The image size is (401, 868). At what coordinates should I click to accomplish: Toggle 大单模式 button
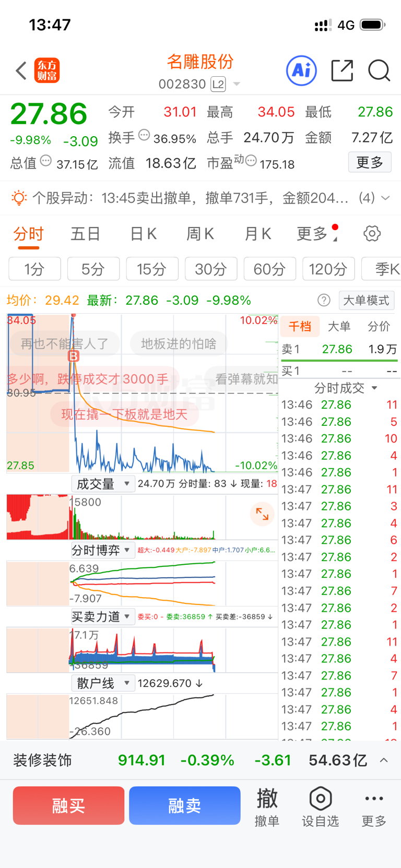point(367,300)
